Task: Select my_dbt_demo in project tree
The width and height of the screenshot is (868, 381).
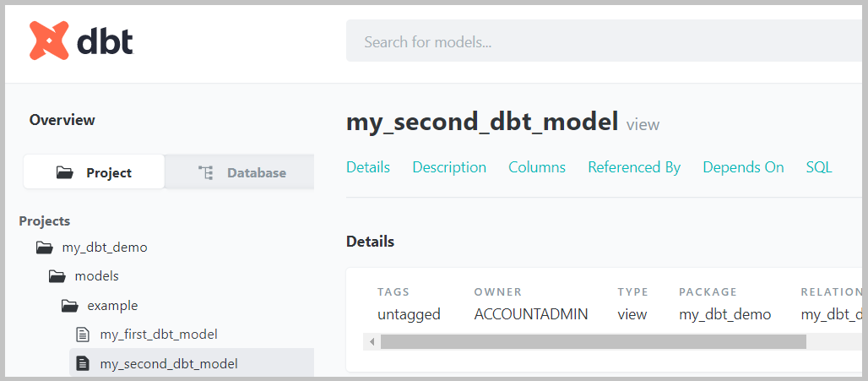Action: coord(105,248)
